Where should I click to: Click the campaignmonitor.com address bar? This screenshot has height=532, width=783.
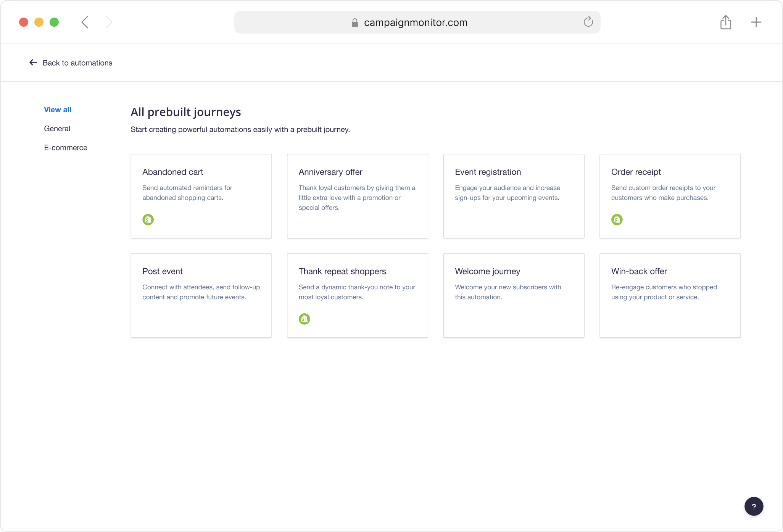[x=415, y=23]
